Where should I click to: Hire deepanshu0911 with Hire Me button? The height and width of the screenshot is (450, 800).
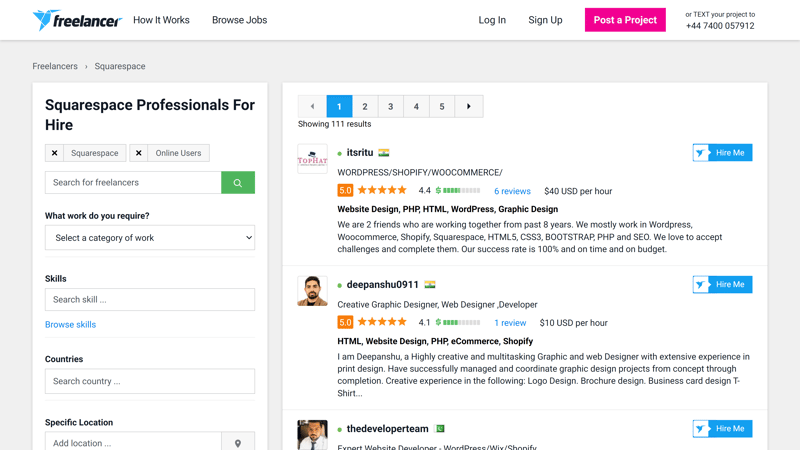[722, 285]
